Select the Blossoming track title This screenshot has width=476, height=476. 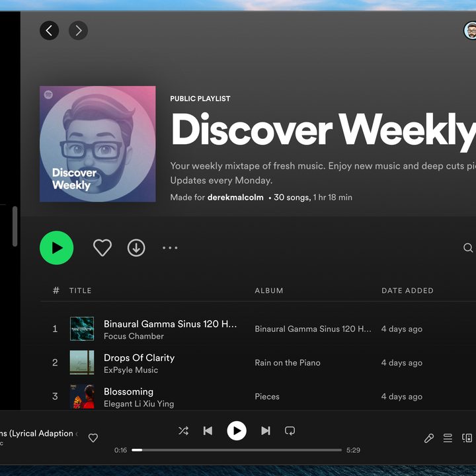tap(128, 391)
